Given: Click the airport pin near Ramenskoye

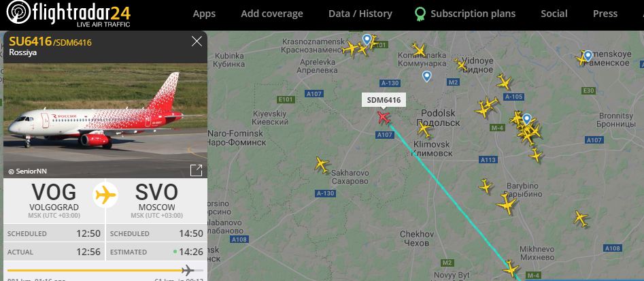Looking at the screenshot, I should tap(588, 56).
